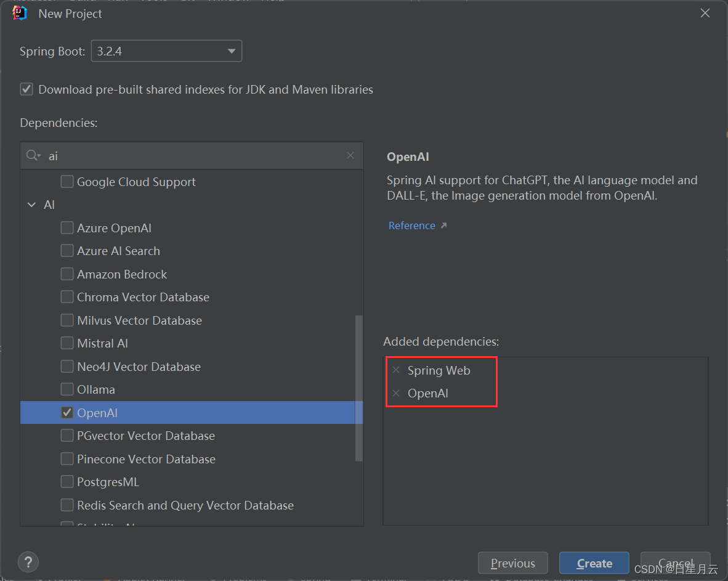Check Redis Search and Query Vector Database
Viewport: 728px width, 581px height.
point(67,505)
